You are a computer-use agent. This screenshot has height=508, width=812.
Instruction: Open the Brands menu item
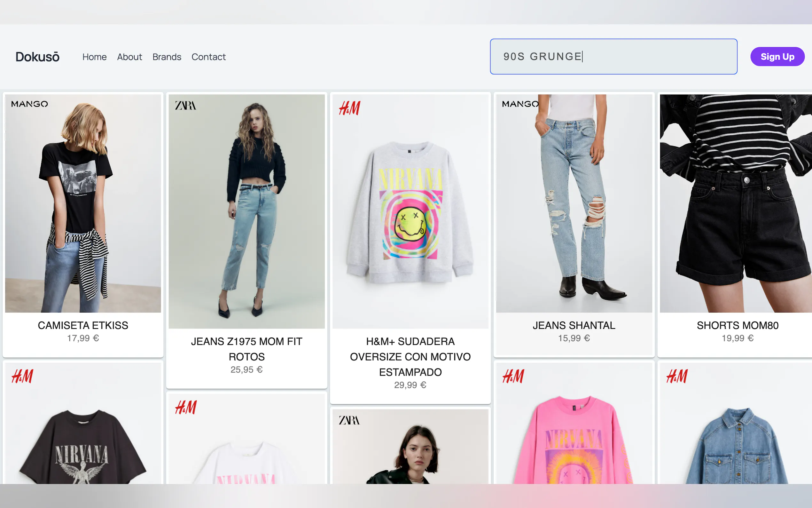click(167, 57)
